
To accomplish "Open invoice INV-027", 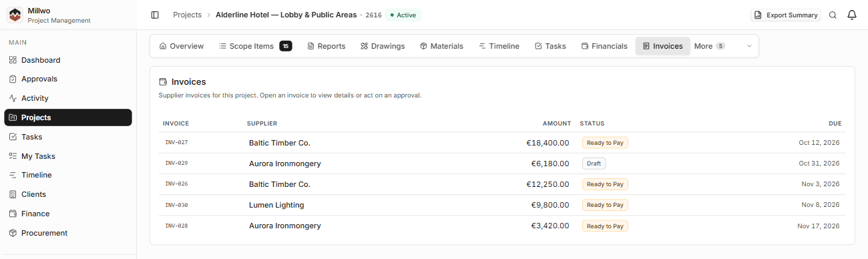I will [x=502, y=143].
